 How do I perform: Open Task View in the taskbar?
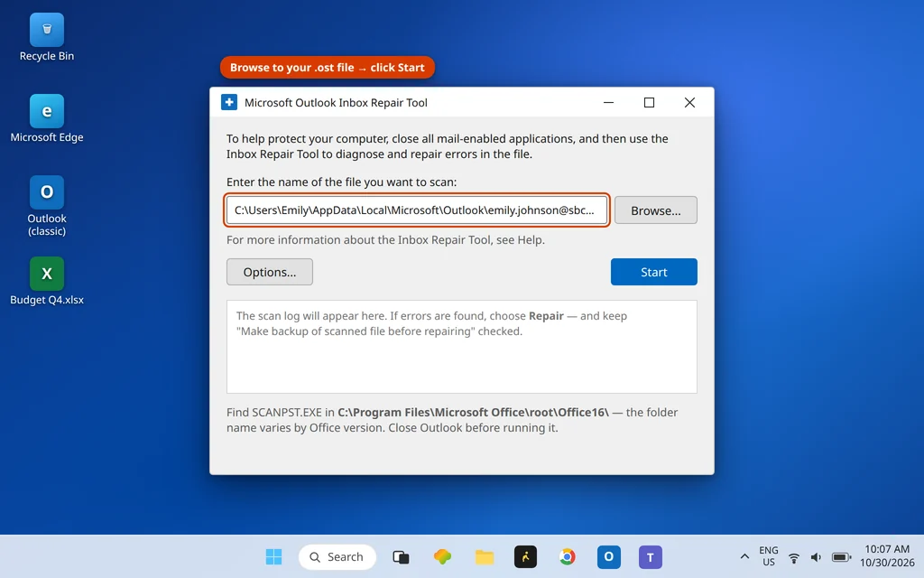point(401,556)
